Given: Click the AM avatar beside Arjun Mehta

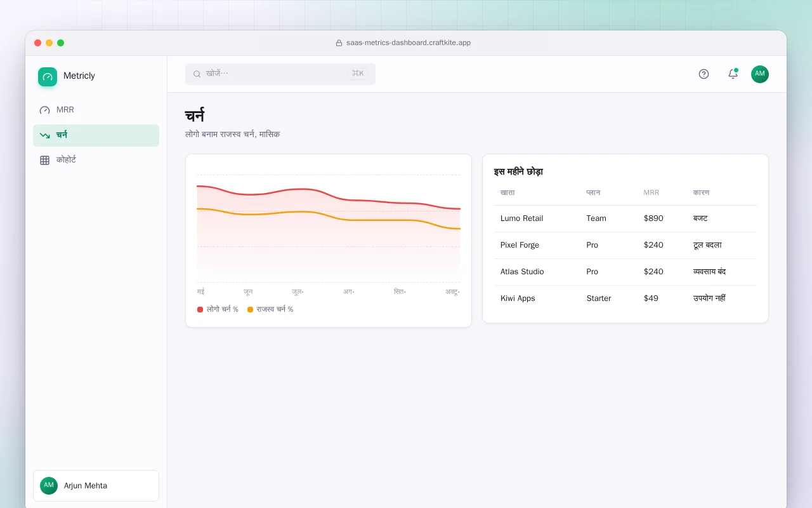Looking at the screenshot, I should point(49,486).
